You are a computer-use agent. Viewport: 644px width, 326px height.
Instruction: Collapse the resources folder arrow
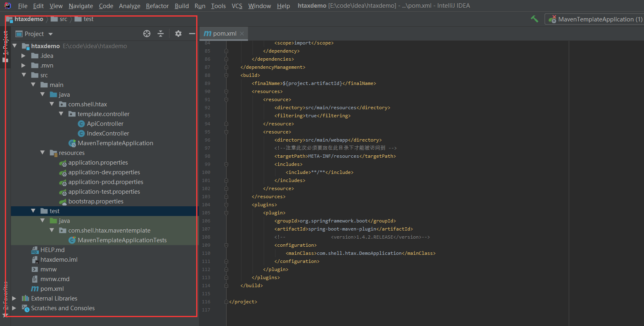click(x=42, y=152)
